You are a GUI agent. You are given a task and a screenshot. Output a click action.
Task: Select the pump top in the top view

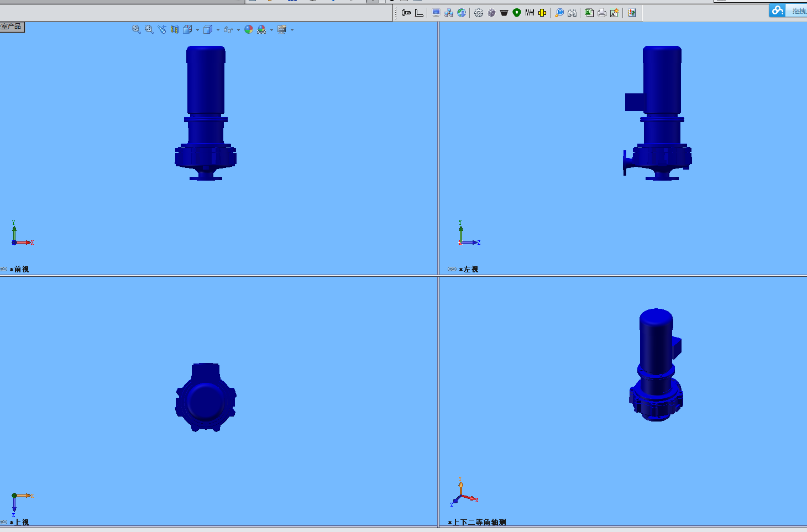coord(206,397)
